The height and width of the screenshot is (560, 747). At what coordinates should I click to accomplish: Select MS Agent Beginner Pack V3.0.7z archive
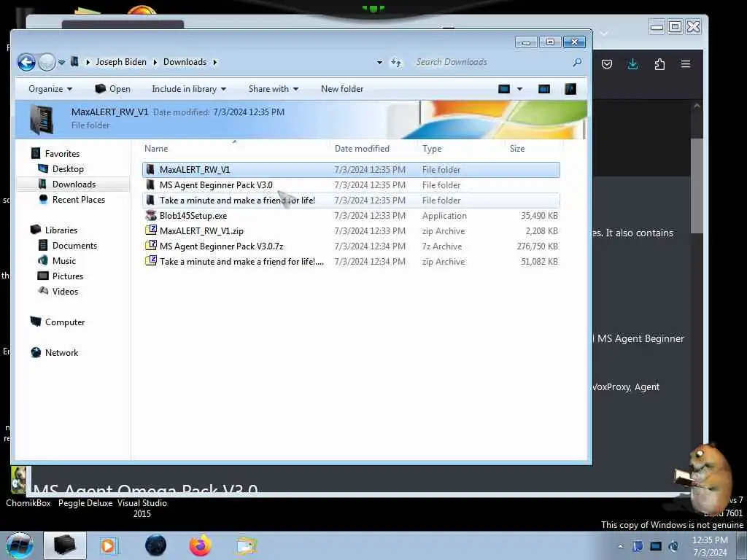tap(351, 246)
